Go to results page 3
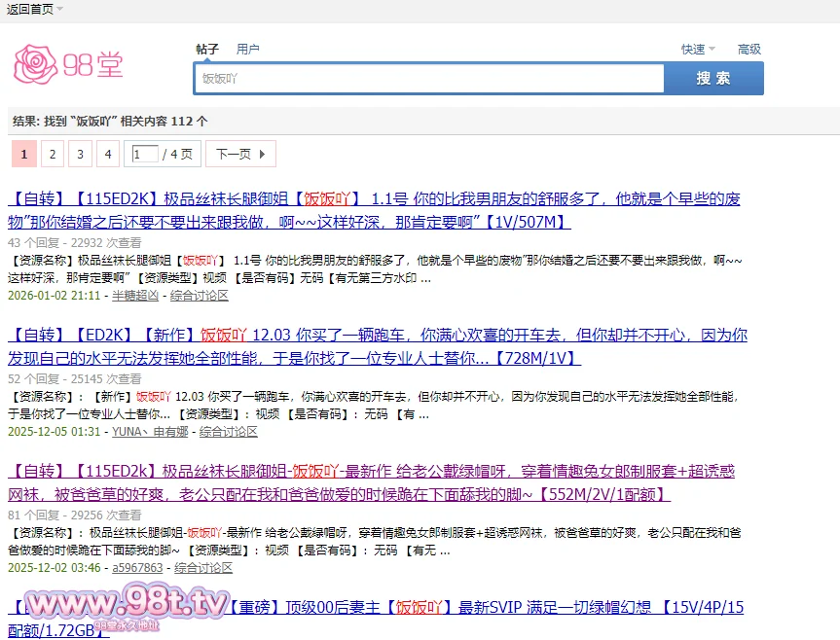Viewport: 840px width, 640px height. 81,154
